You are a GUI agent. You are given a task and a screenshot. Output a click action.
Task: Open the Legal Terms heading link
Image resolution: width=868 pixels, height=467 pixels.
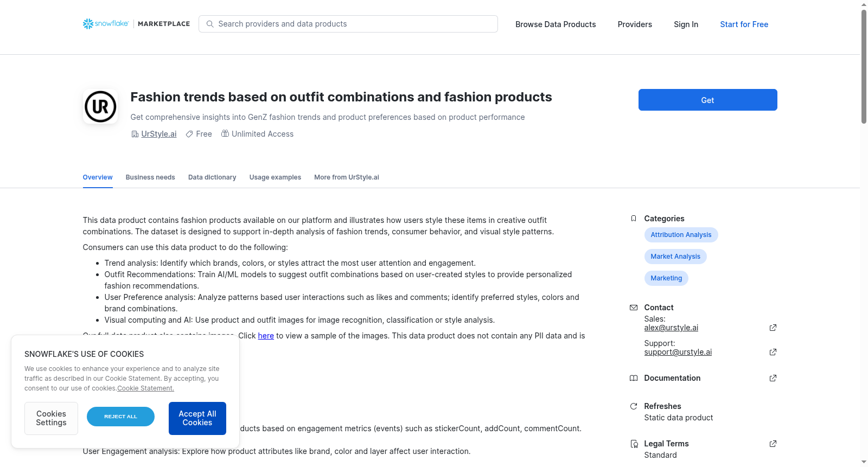(666, 444)
